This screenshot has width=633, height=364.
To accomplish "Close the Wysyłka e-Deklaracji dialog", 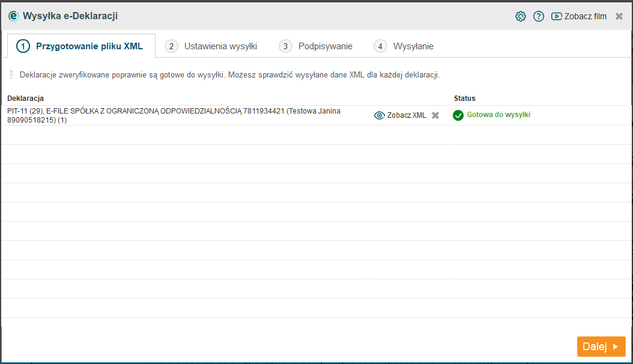I will pos(619,16).
